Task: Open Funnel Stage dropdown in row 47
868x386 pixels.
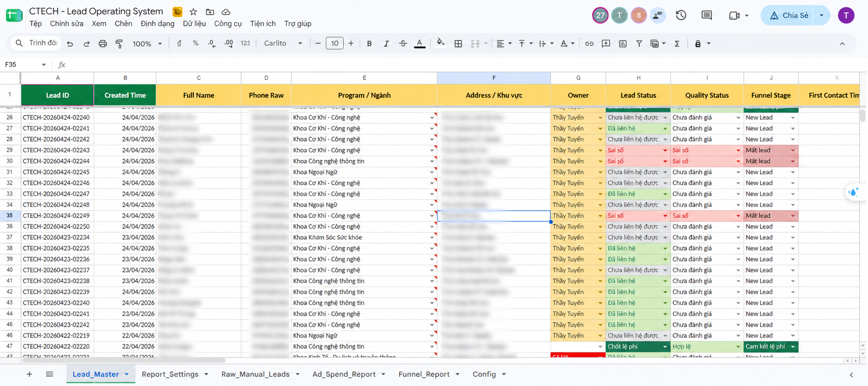Action: click(x=793, y=347)
